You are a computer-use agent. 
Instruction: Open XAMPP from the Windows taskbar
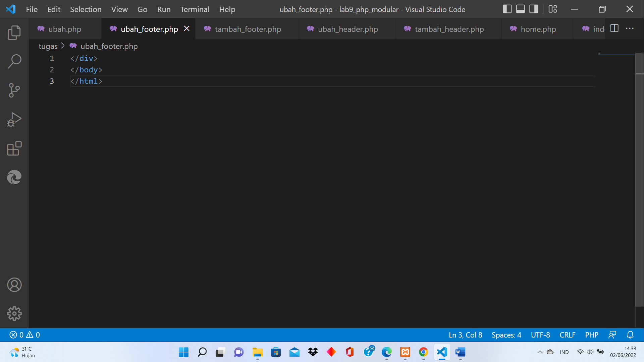point(405,352)
